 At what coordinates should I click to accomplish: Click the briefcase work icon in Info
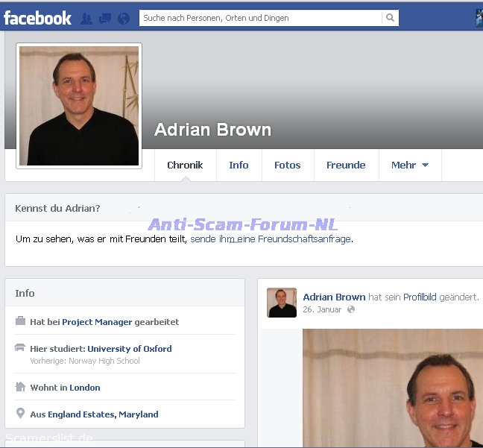click(20, 322)
